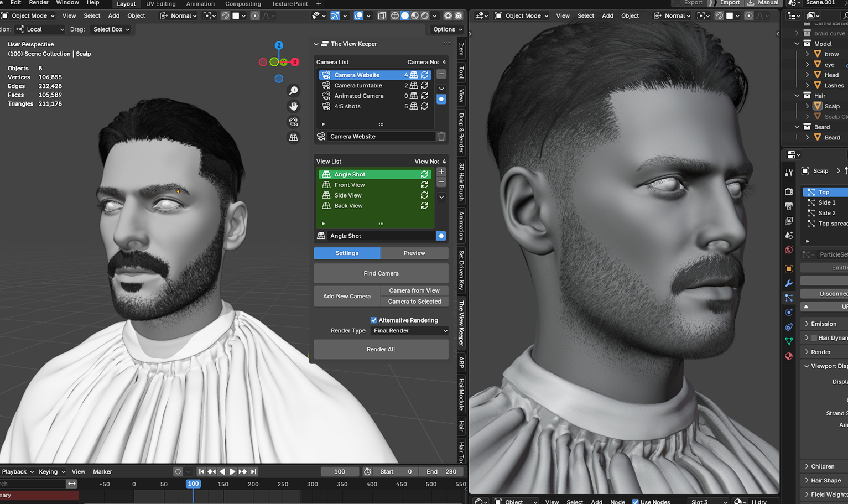Toggle camera view gizmo icon
The width and height of the screenshot is (848, 504).
[x=294, y=122]
